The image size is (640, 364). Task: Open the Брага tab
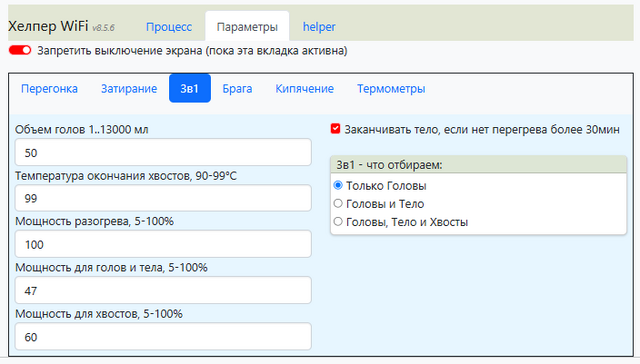coord(237,89)
